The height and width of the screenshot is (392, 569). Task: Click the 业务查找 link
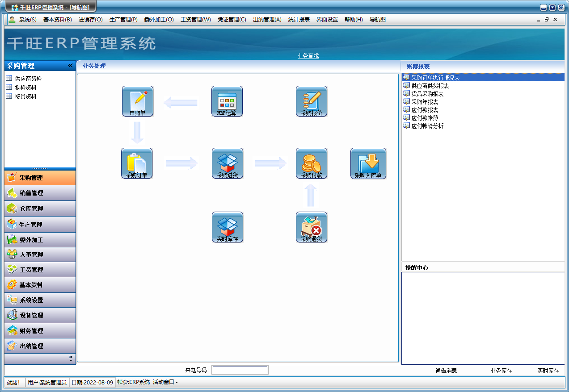[308, 56]
